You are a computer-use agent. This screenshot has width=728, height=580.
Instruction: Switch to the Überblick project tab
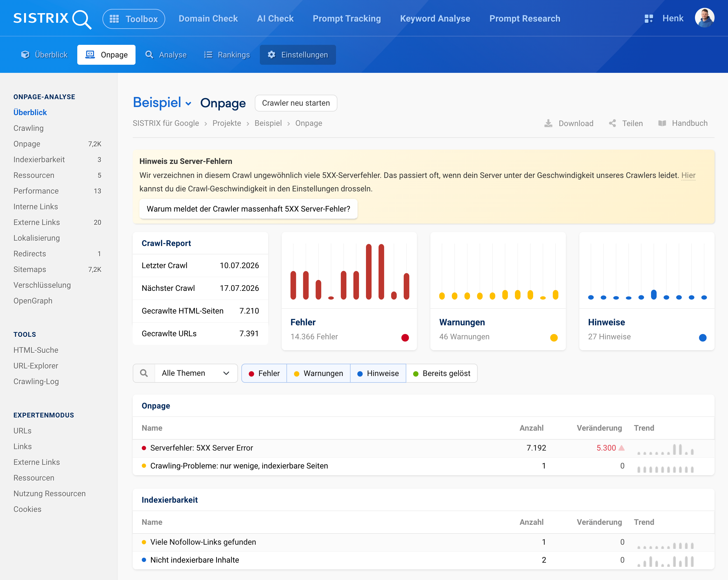tap(44, 55)
